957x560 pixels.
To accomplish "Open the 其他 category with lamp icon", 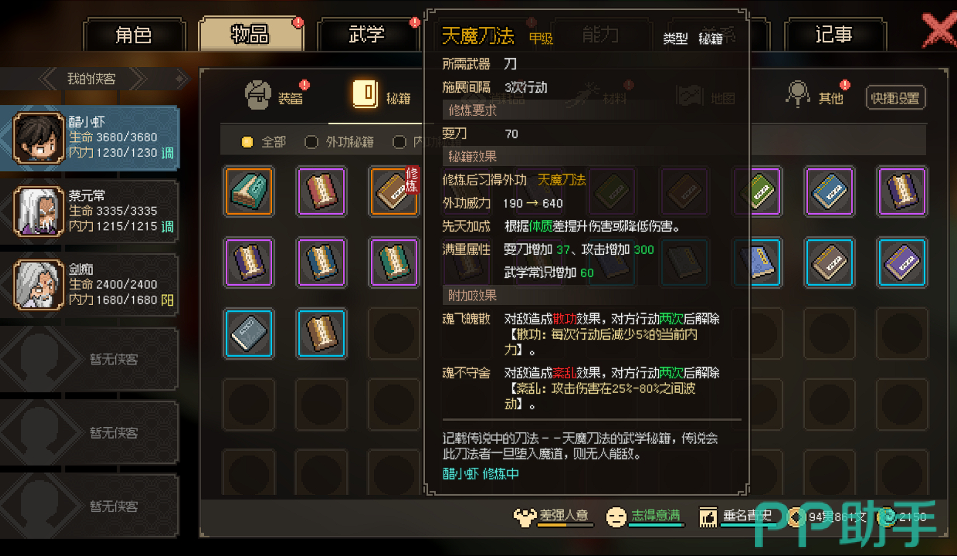I will (x=797, y=95).
